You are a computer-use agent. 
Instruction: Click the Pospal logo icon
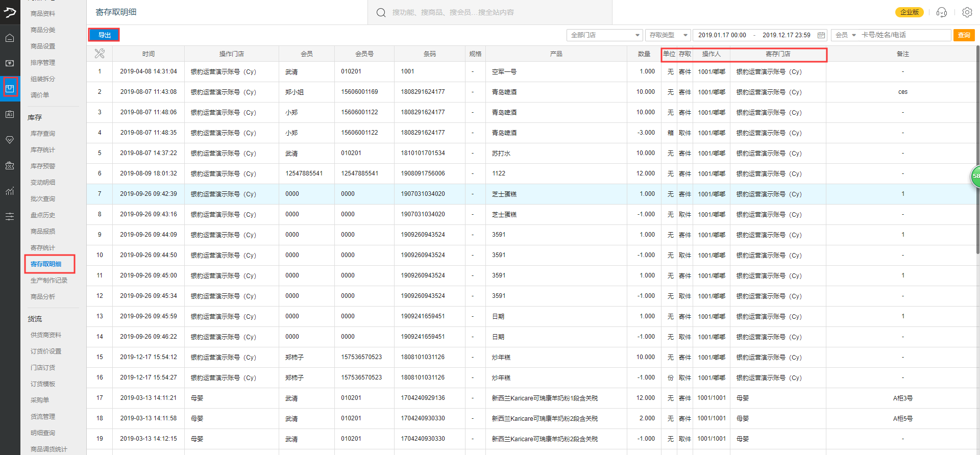pos(10,12)
